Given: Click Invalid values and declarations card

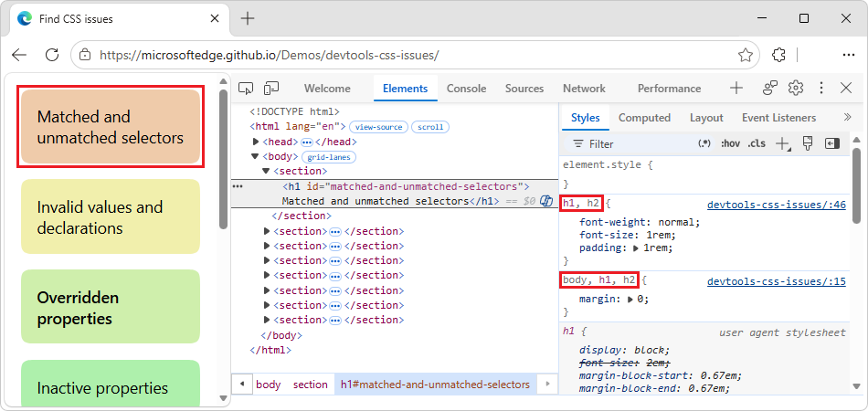Looking at the screenshot, I should click(111, 216).
